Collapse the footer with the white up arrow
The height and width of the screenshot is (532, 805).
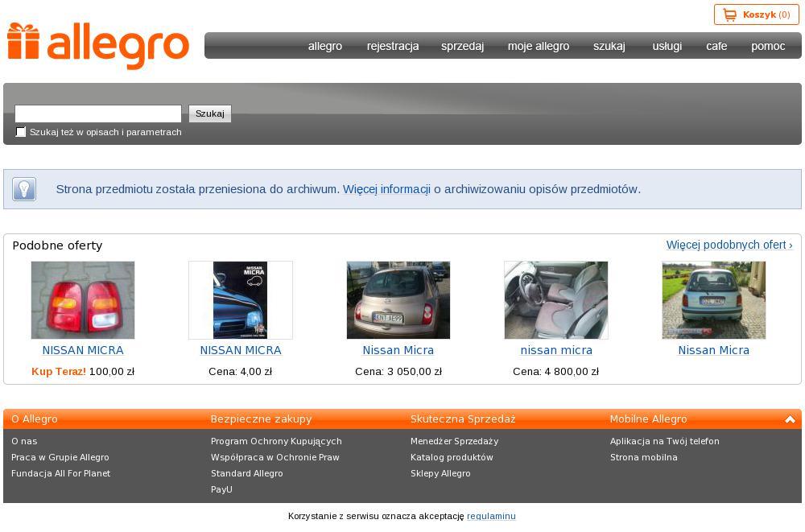pyautogui.click(x=790, y=419)
